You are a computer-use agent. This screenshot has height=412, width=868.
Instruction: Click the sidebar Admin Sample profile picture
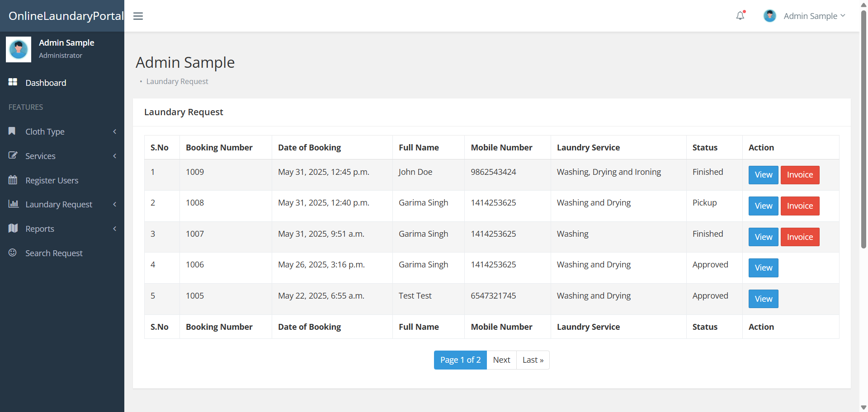point(19,49)
